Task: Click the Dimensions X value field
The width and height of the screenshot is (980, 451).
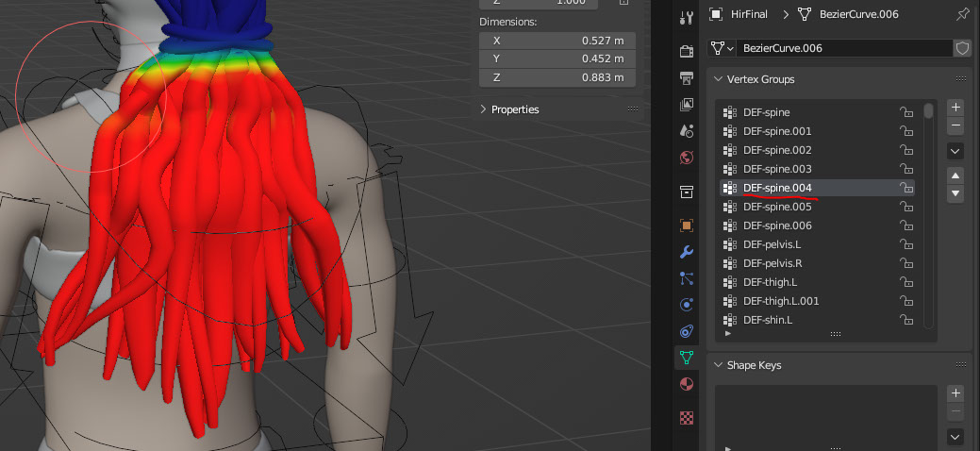Action: 557,41
